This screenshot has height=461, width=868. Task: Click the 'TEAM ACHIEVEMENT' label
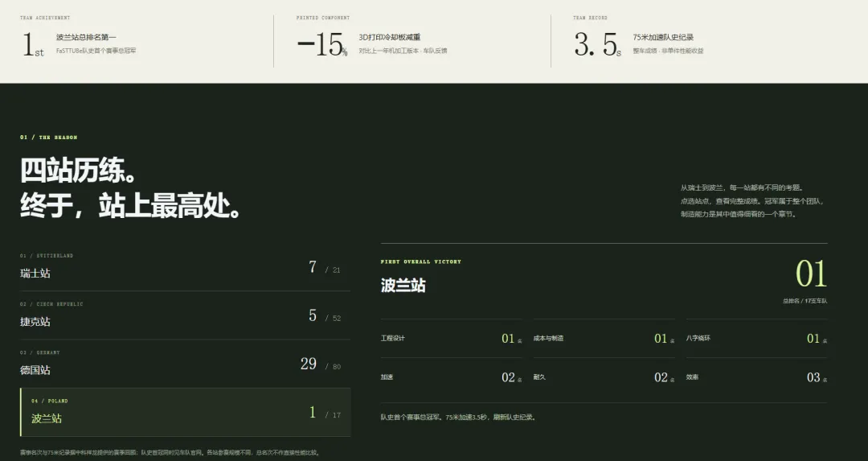click(x=45, y=18)
